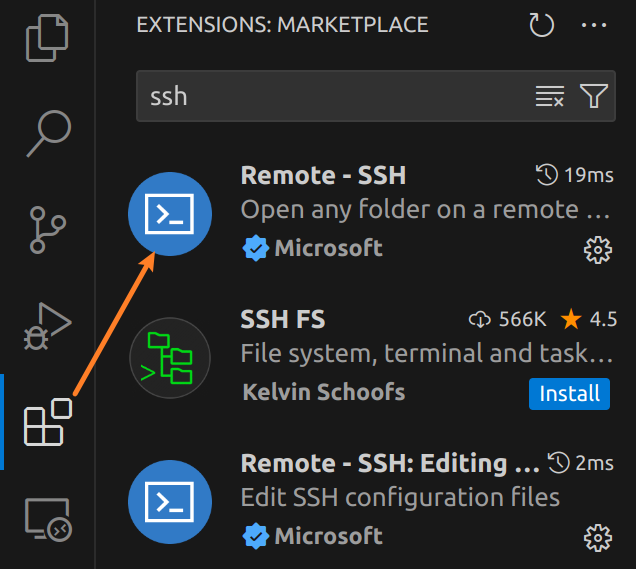Clear extensions search results
The height and width of the screenshot is (569, 636).
click(x=550, y=96)
